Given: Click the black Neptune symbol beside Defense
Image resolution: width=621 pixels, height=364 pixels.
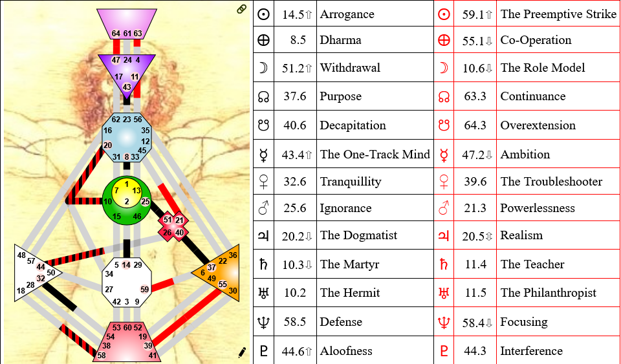Looking at the screenshot, I should point(263,322).
